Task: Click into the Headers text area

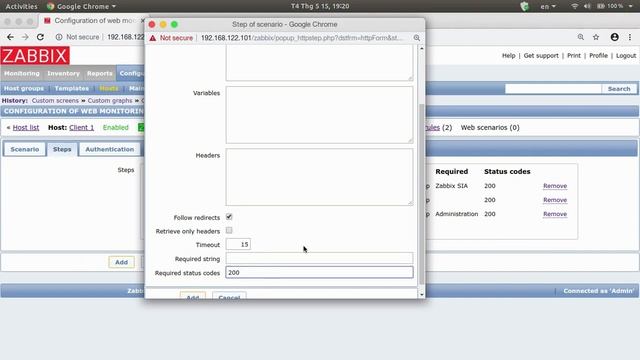Action: (319, 177)
